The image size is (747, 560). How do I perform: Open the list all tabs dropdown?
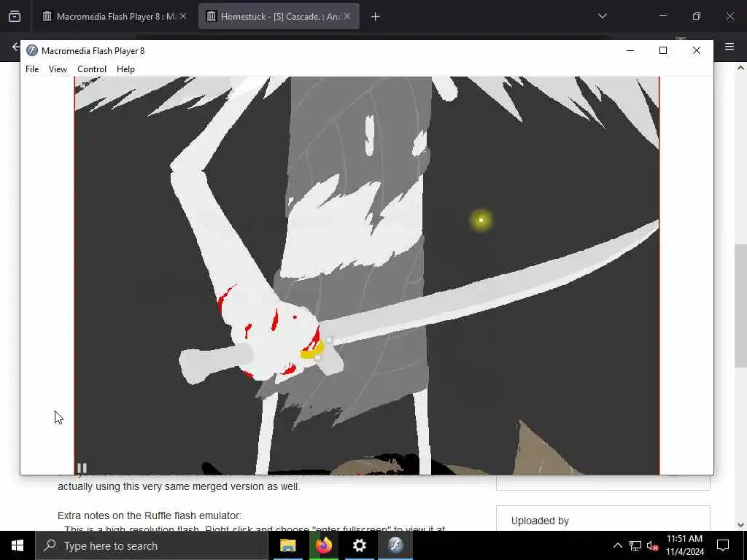tap(602, 16)
